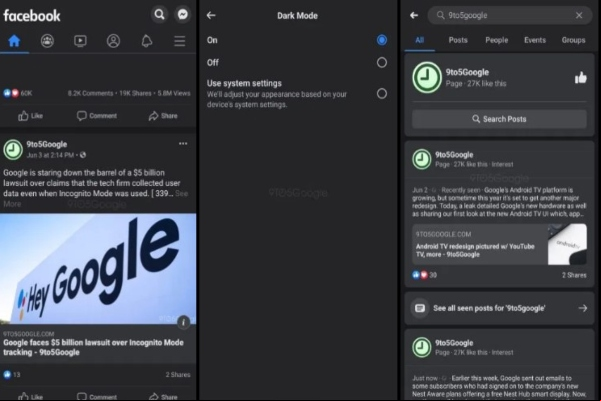Switch to the All search tab

(420, 40)
